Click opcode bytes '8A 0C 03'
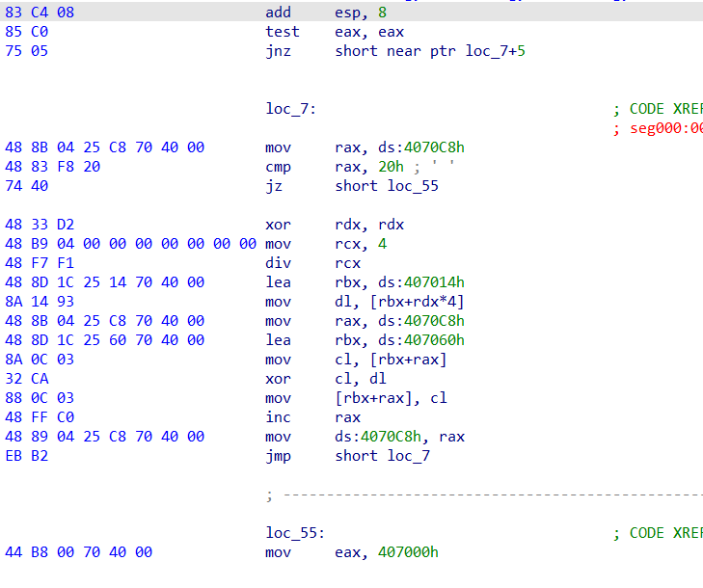The height and width of the screenshot is (588, 703). tap(40, 360)
